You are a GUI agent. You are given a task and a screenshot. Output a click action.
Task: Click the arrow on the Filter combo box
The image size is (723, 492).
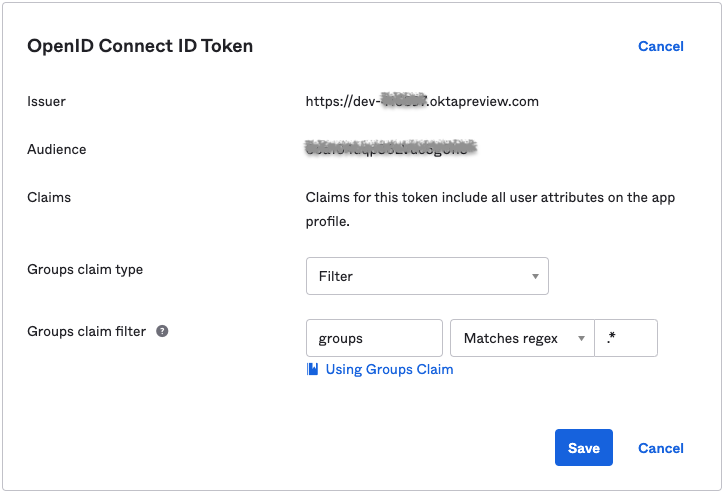tap(535, 276)
